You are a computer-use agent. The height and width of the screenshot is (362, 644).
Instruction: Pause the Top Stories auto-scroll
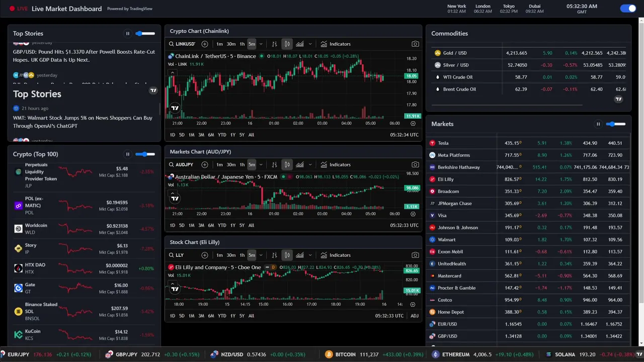(x=128, y=34)
